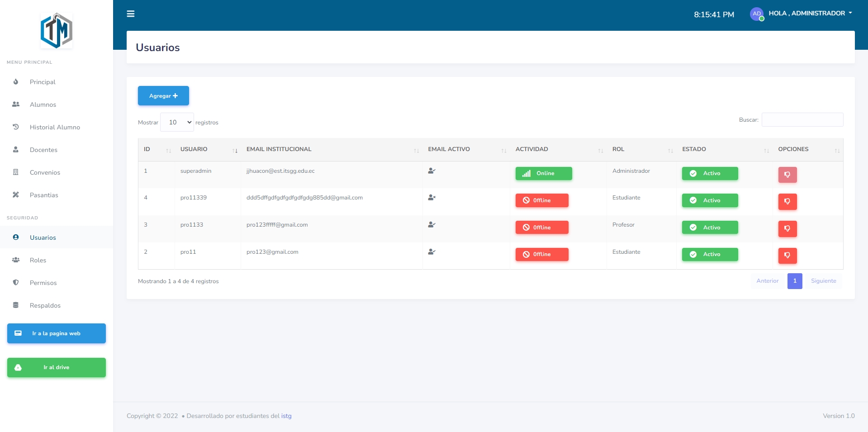868x432 pixels.
Task: Click the Permisos shield icon
Action: click(x=16, y=282)
